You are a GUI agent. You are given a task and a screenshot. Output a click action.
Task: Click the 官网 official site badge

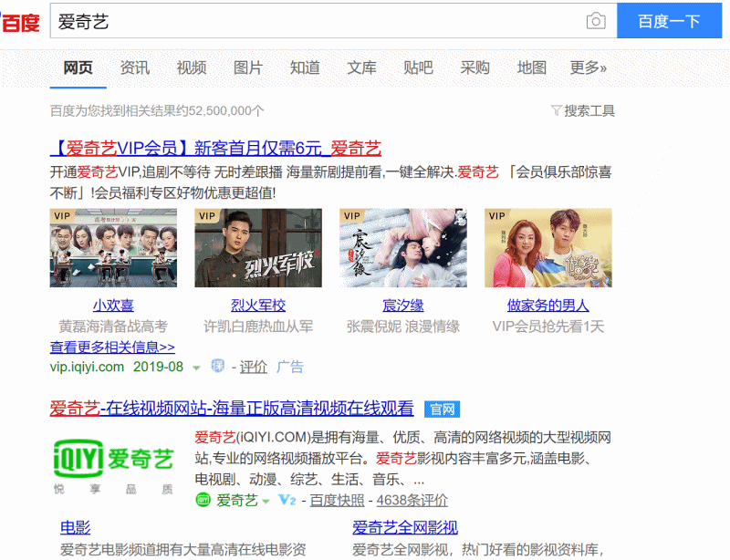442,410
